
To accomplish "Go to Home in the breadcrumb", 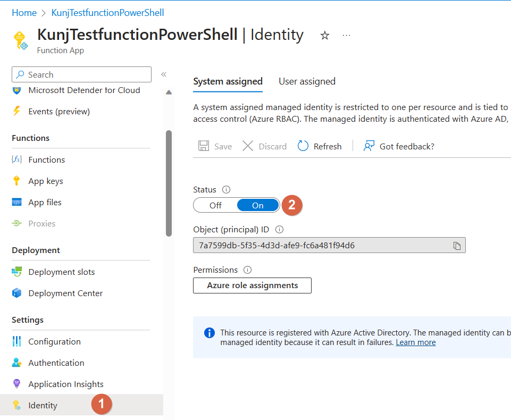I will 24,13.
